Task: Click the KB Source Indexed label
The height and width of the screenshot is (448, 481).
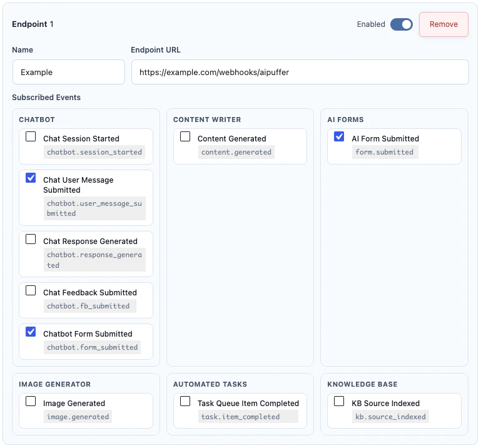Action: click(x=385, y=403)
